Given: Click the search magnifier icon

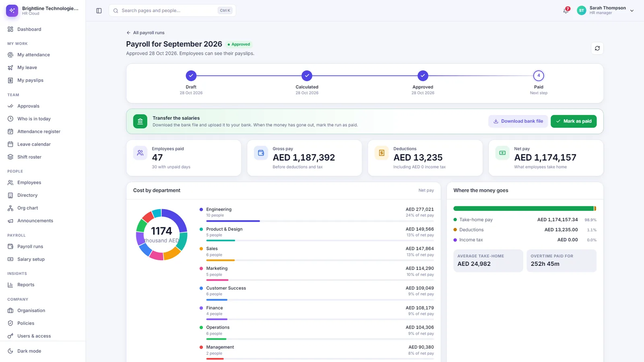Looking at the screenshot, I should tap(116, 10).
